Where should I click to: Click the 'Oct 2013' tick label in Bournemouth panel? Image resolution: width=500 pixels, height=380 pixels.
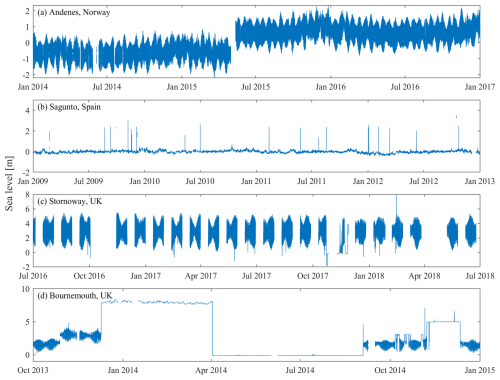33,370
